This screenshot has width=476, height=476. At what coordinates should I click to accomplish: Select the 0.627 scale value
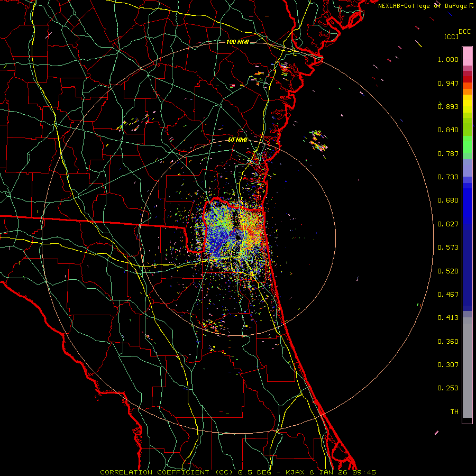pos(448,224)
